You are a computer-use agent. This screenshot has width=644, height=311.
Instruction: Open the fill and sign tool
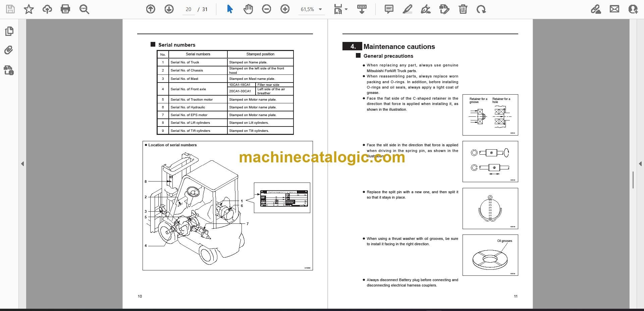596,9
